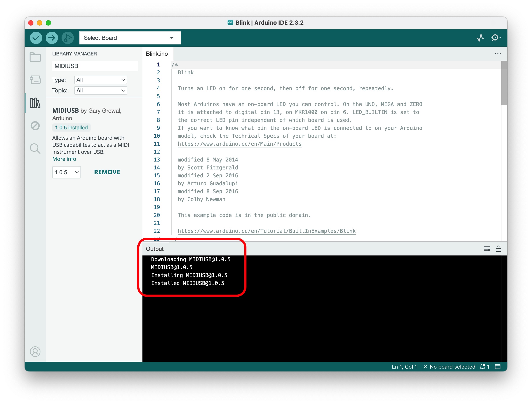Open the BuiltInExamples/Blink tutorial link
The image size is (532, 404).
click(x=266, y=231)
